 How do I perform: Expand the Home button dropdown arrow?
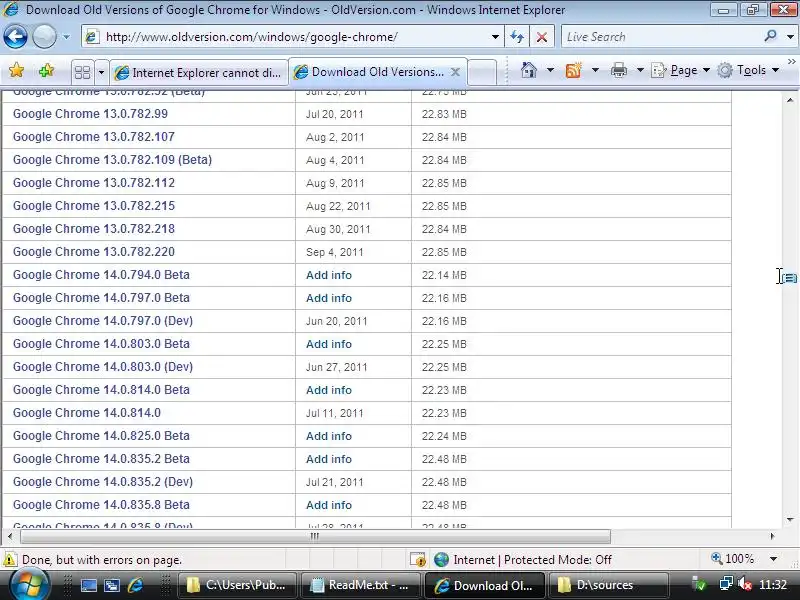550,70
